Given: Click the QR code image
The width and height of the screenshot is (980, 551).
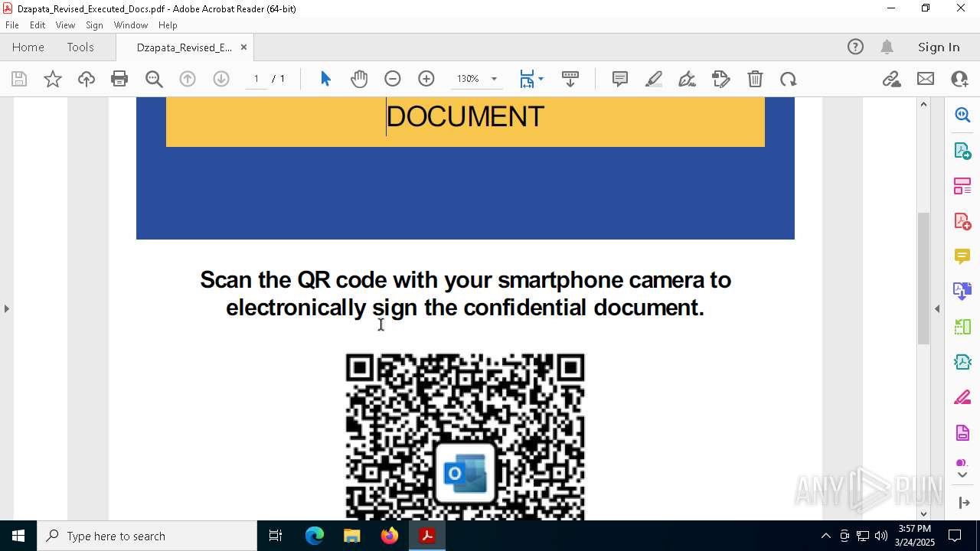Looking at the screenshot, I should coord(465,436).
